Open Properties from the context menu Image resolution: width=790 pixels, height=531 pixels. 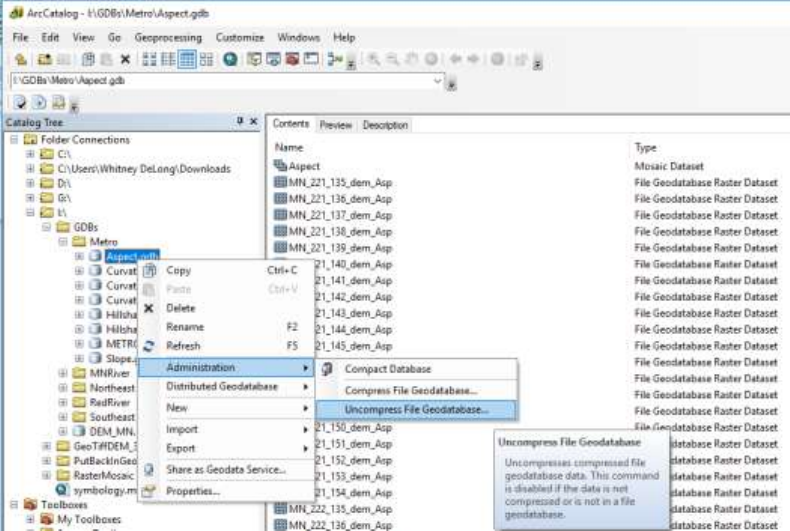[226, 491]
